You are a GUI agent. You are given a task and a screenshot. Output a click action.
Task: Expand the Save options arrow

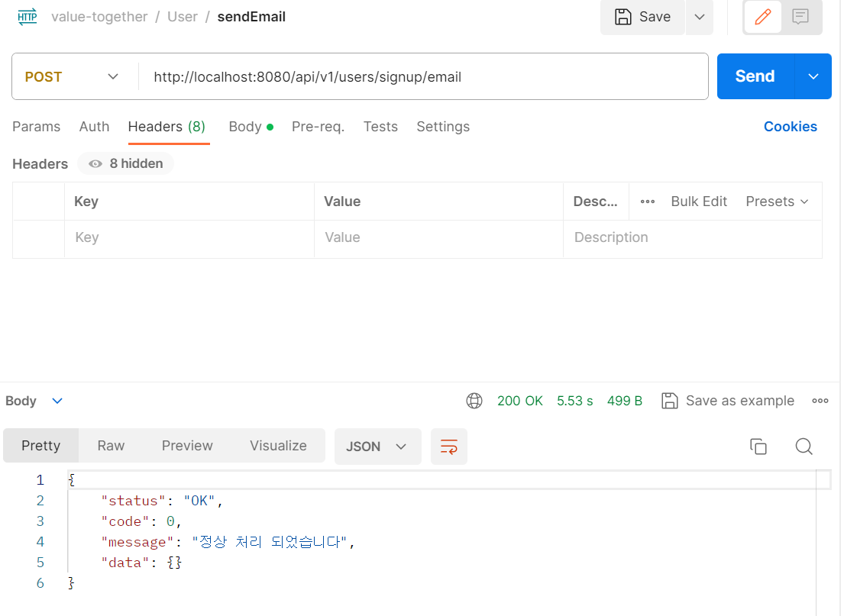tap(699, 17)
